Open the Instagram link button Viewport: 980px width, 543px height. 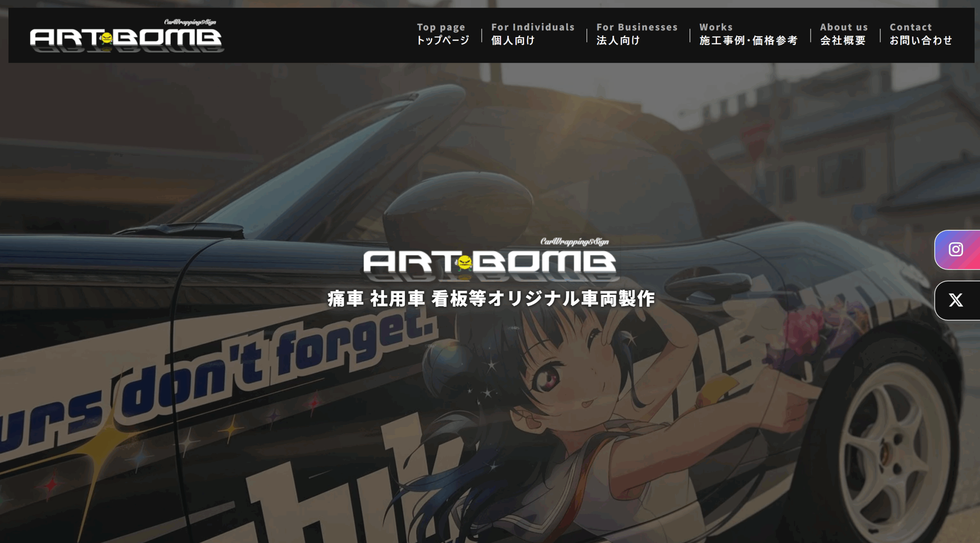tap(957, 250)
